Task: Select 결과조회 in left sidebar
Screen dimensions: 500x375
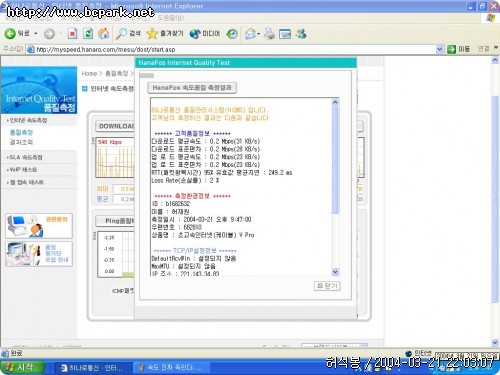Action: point(21,142)
